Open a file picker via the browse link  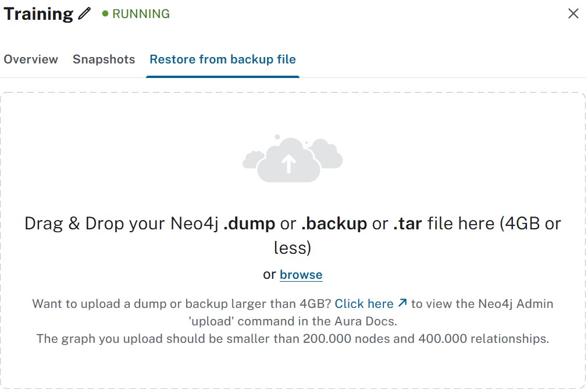[x=301, y=274]
